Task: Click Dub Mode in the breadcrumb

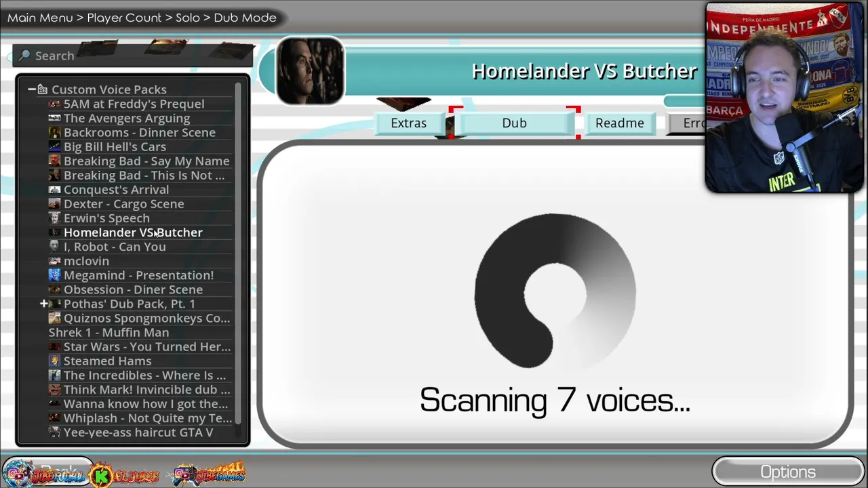Action: (x=245, y=18)
